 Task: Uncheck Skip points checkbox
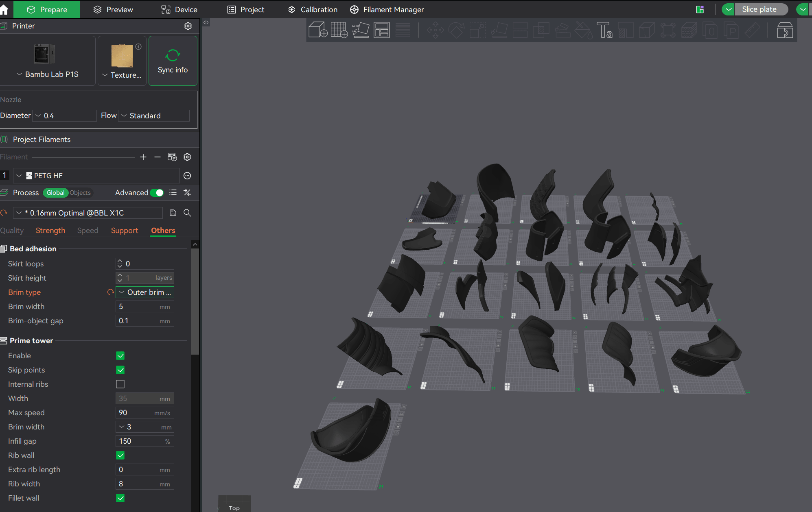[120, 370]
